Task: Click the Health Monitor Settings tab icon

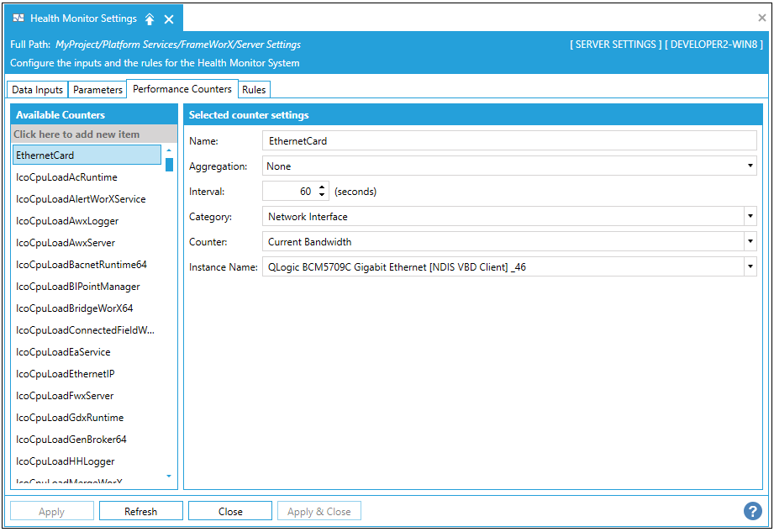Action: 18,18
